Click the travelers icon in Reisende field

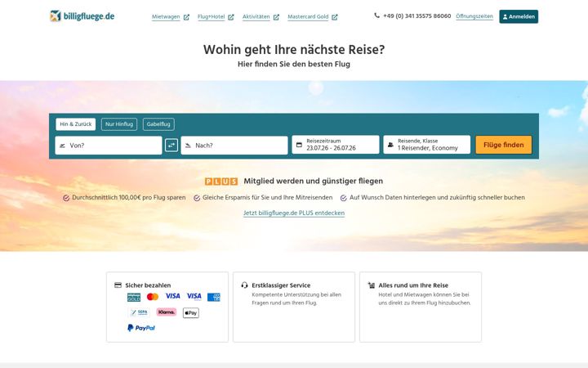click(390, 145)
